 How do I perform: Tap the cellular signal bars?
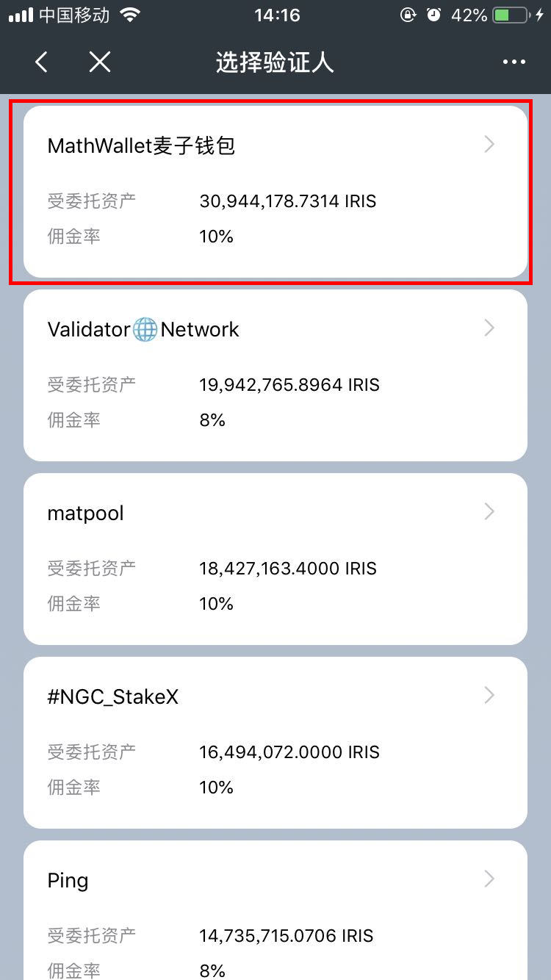click(21, 15)
